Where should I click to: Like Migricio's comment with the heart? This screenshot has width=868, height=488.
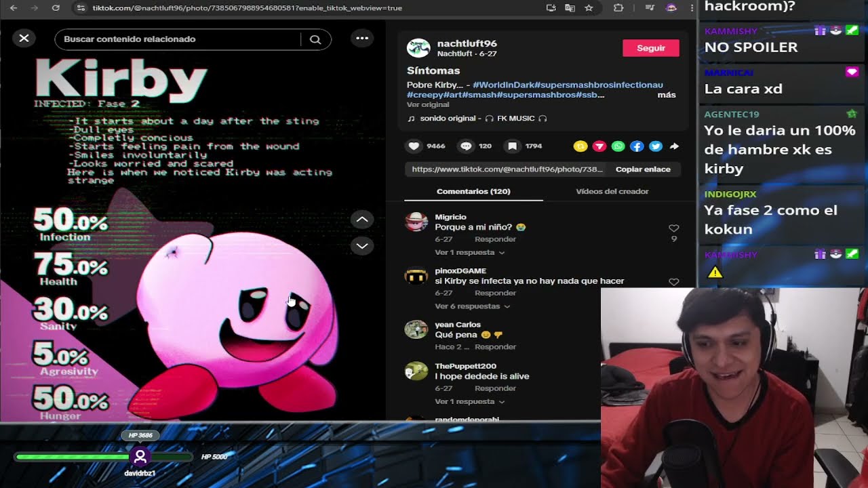point(673,228)
